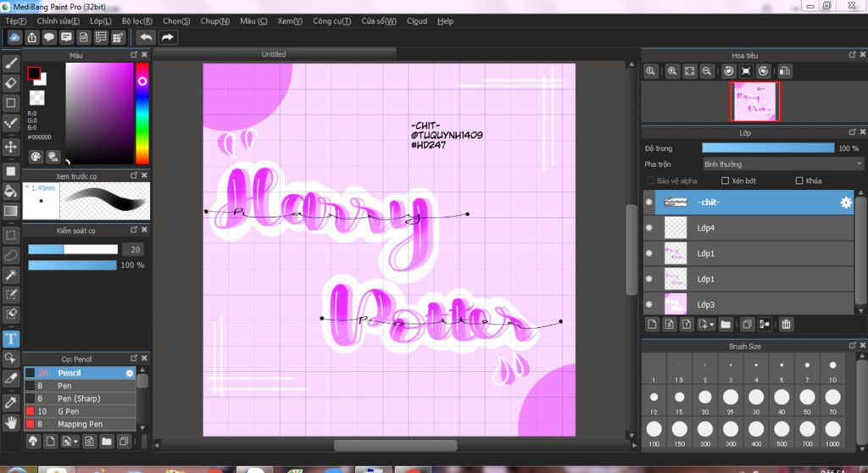Image resolution: width=868 pixels, height=473 pixels.
Task: Select the Bucket fill tool
Action: 10,191
